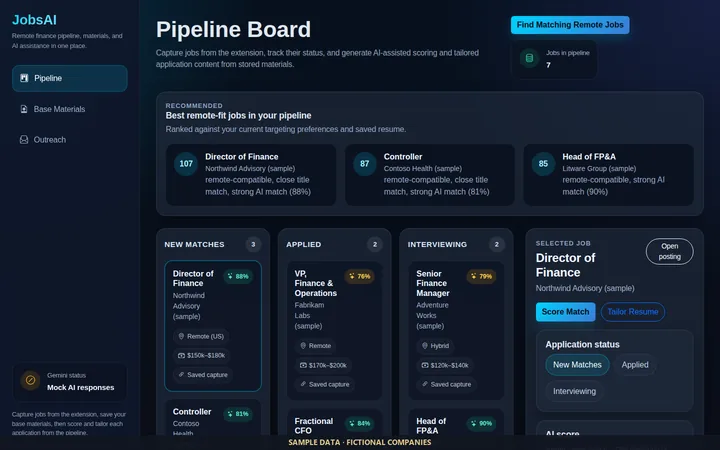Click the $120k–$140k salary tag
This screenshot has width=720, height=450.
pyautogui.click(x=445, y=366)
